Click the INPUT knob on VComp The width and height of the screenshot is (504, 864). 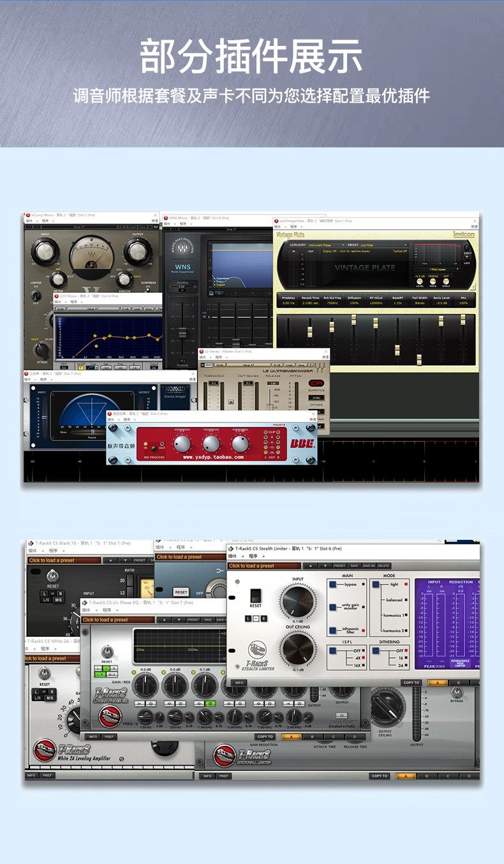pos(45,252)
